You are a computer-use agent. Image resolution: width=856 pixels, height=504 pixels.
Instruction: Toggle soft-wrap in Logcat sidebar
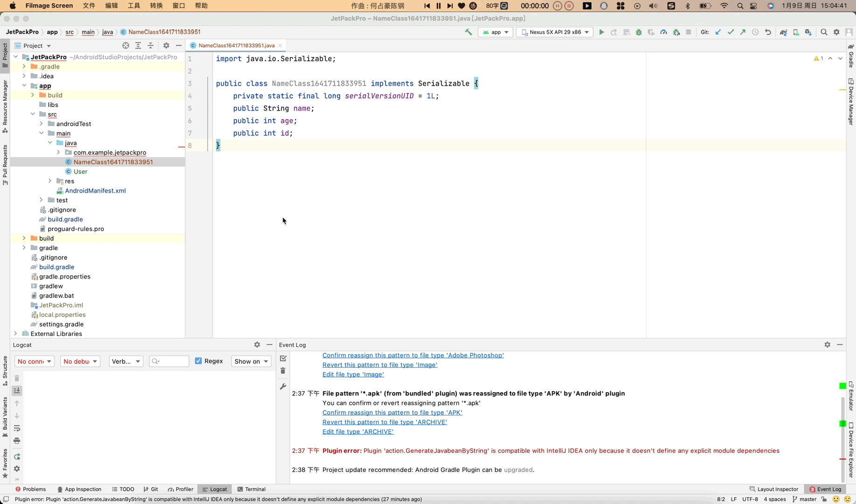click(17, 428)
